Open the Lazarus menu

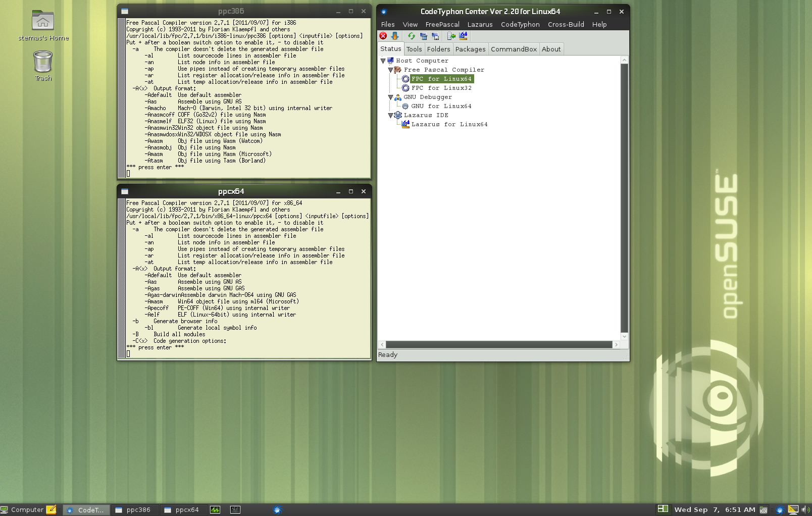[480, 24]
